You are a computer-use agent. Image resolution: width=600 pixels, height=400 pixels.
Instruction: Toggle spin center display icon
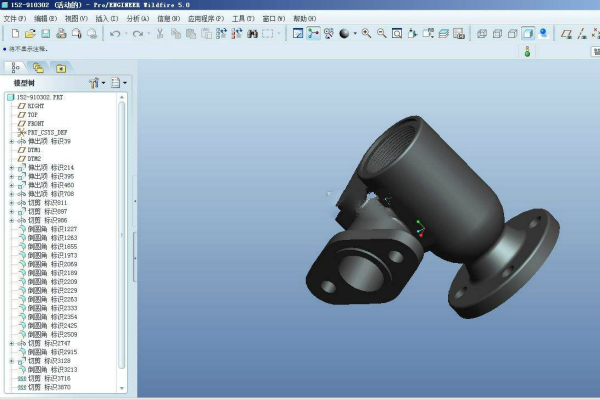tap(313, 34)
